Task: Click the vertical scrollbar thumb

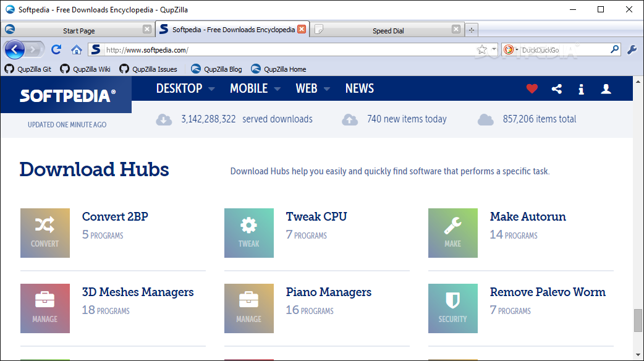Action: 638,320
